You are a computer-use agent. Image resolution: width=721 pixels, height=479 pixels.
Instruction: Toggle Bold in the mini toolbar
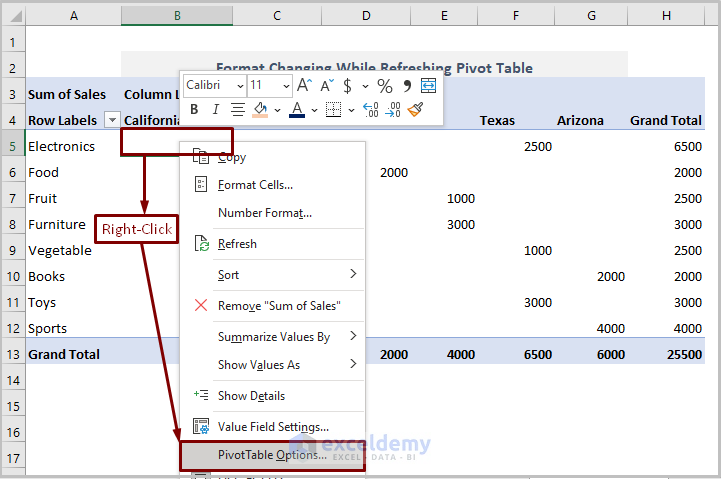click(x=194, y=109)
